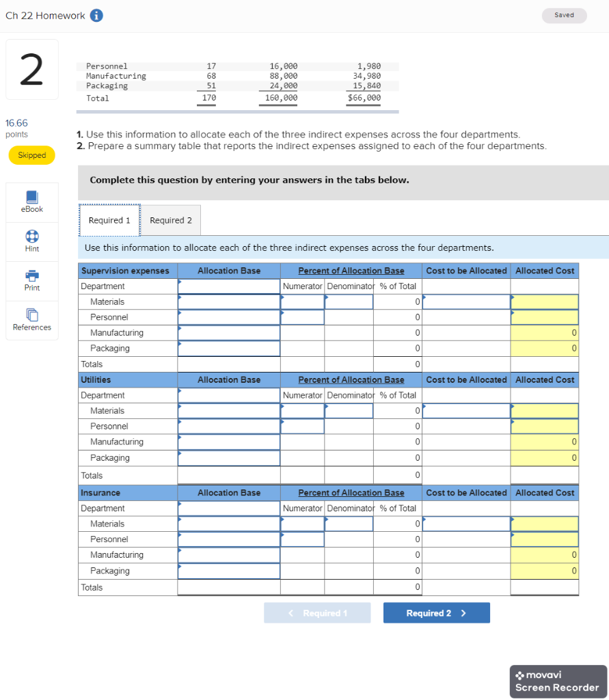This screenshot has height=700, width=609.
Task: Click Insurance Materials cost to be allocated cell
Action: (x=466, y=524)
